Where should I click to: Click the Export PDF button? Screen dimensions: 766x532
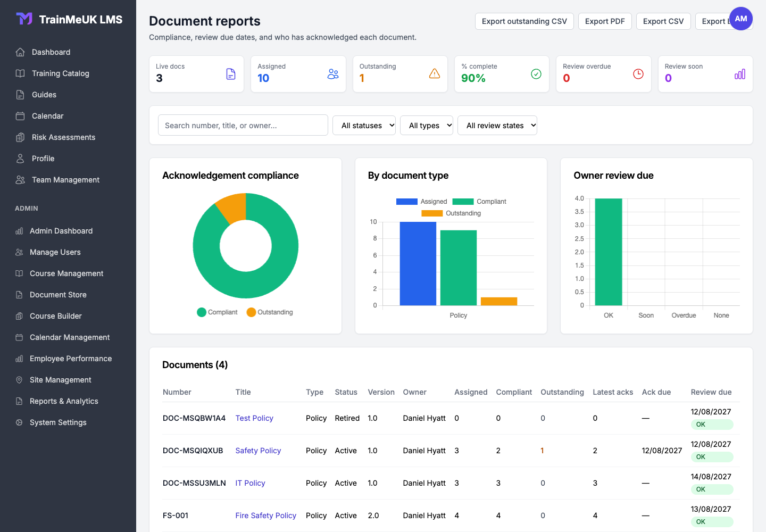click(605, 21)
